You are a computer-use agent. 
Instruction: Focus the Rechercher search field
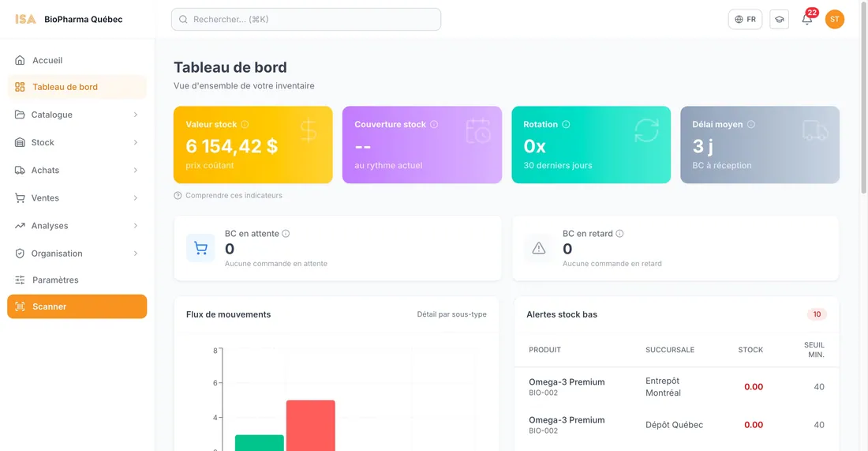306,20
